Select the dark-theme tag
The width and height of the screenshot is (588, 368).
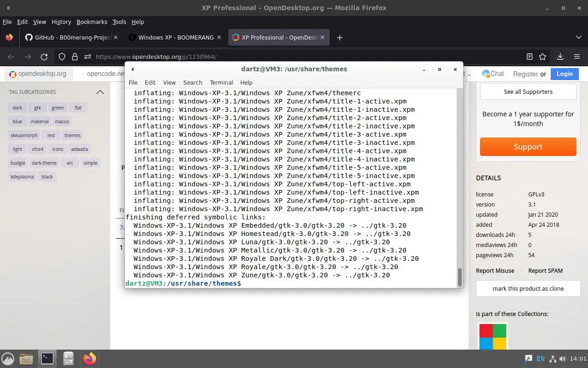point(44,163)
